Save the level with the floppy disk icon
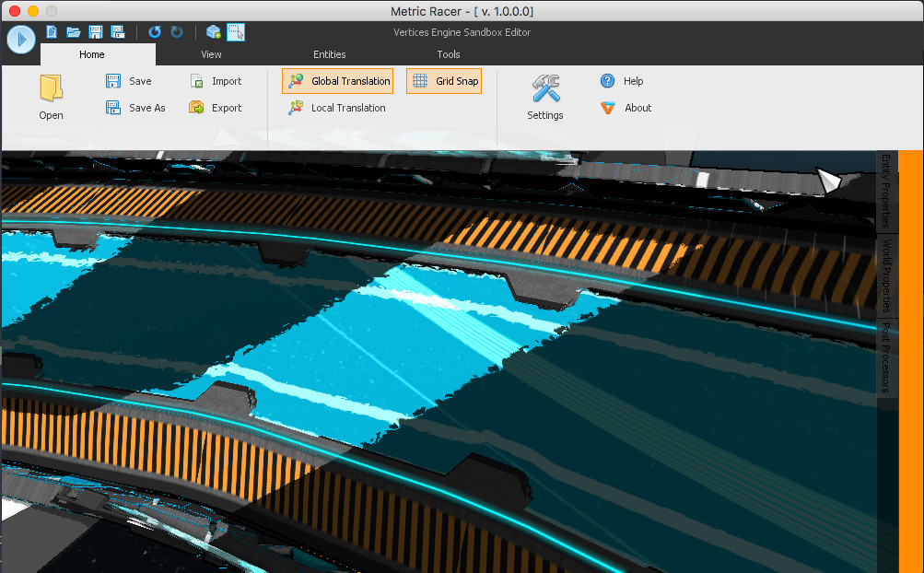Screen dimensions: 924x573 95,30
